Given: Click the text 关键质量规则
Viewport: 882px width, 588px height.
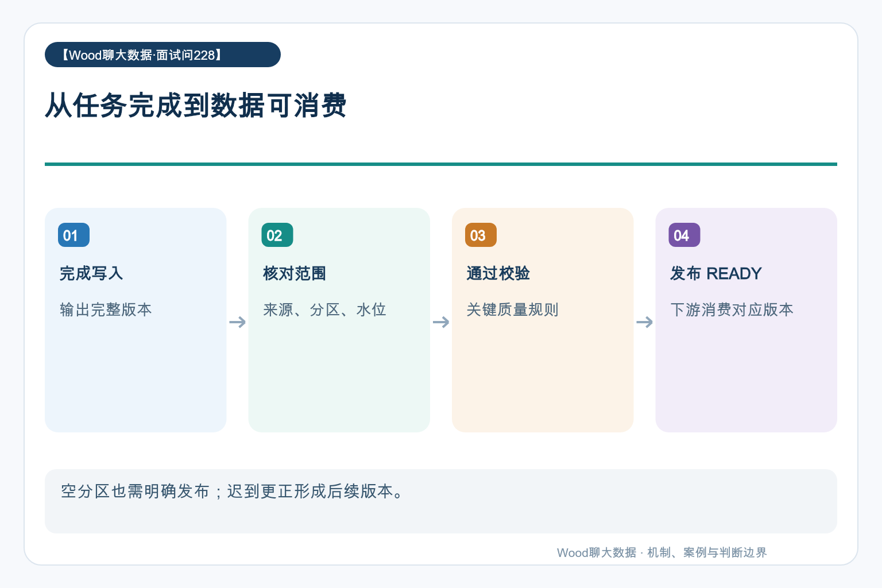Looking at the screenshot, I should coord(512,310).
